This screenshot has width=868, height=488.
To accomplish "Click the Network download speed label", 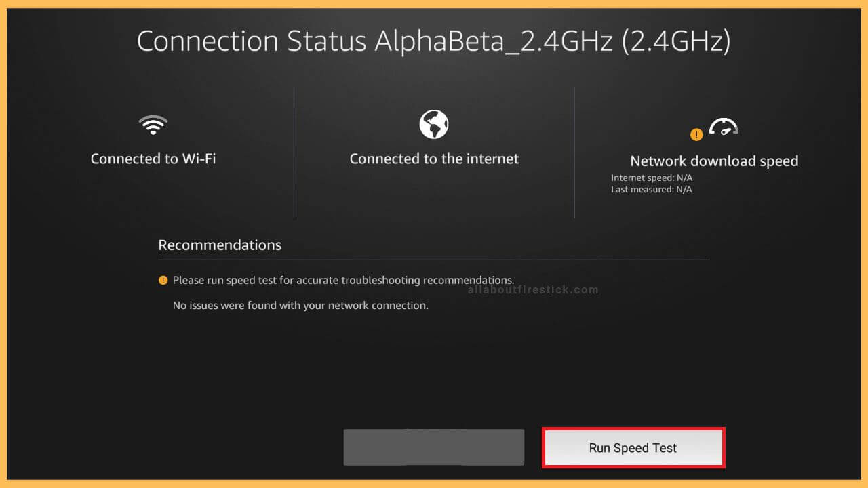I will pos(714,161).
